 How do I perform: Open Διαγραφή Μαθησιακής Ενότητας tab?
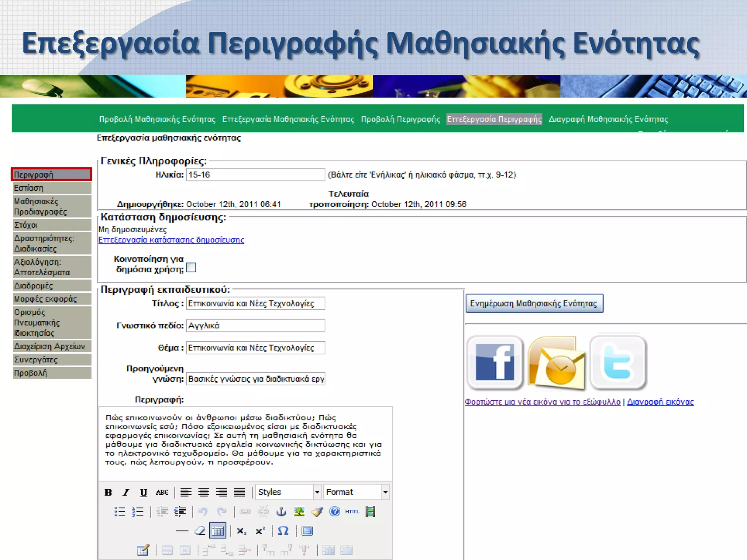tap(608, 119)
